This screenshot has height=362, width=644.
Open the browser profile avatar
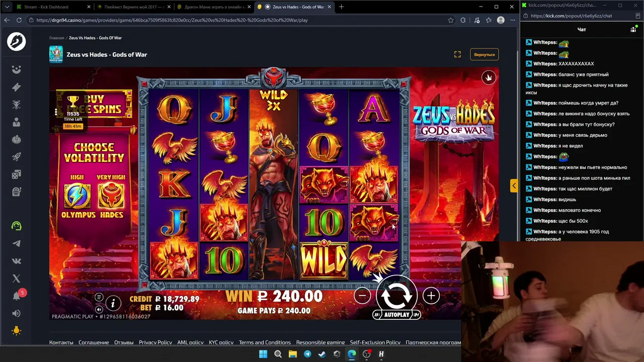pyautogui.click(x=501, y=20)
